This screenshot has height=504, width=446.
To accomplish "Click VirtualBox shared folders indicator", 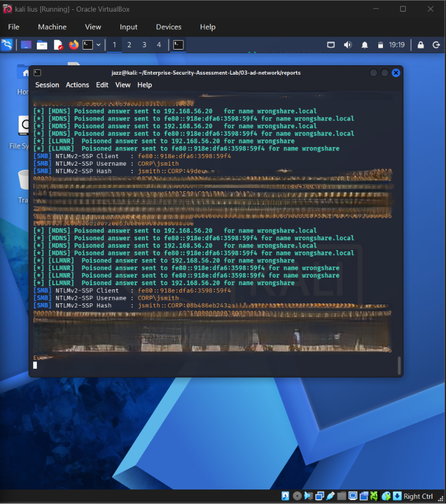I will (x=342, y=496).
